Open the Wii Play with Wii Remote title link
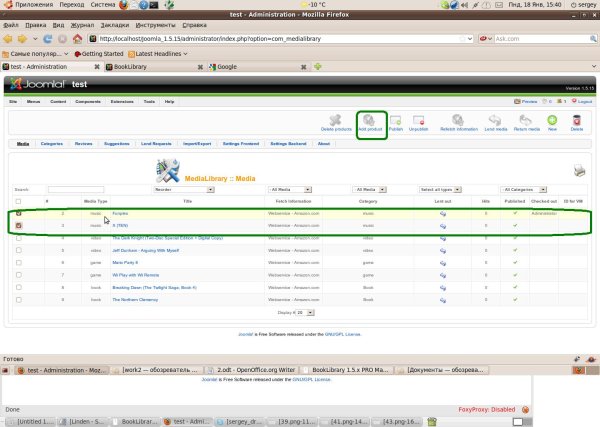The width and height of the screenshot is (600, 427). [x=135, y=275]
